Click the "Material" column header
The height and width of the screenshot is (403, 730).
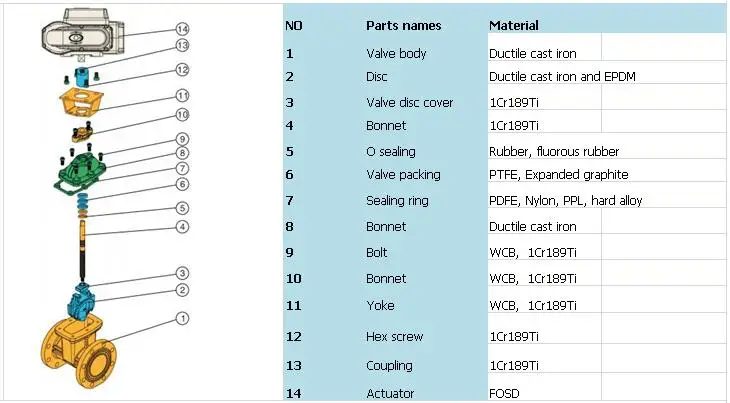tap(513, 25)
